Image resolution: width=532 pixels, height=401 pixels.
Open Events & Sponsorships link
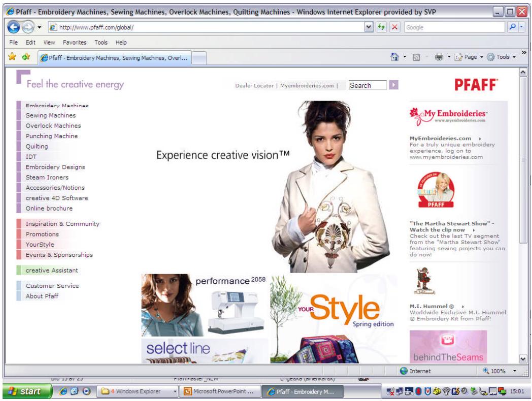[59, 255]
